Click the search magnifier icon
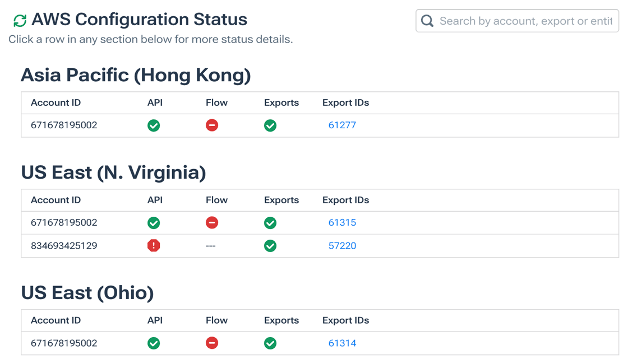The image size is (628, 364). [427, 21]
